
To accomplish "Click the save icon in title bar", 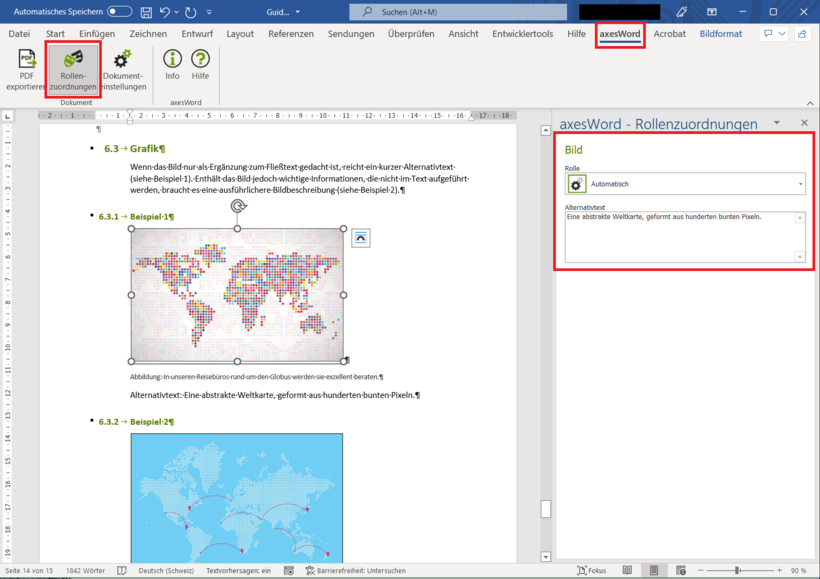I will point(146,12).
